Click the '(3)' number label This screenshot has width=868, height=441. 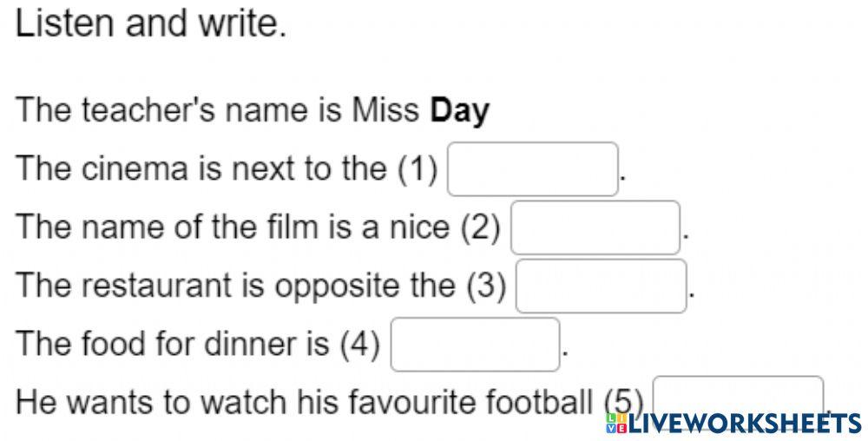click(x=486, y=286)
